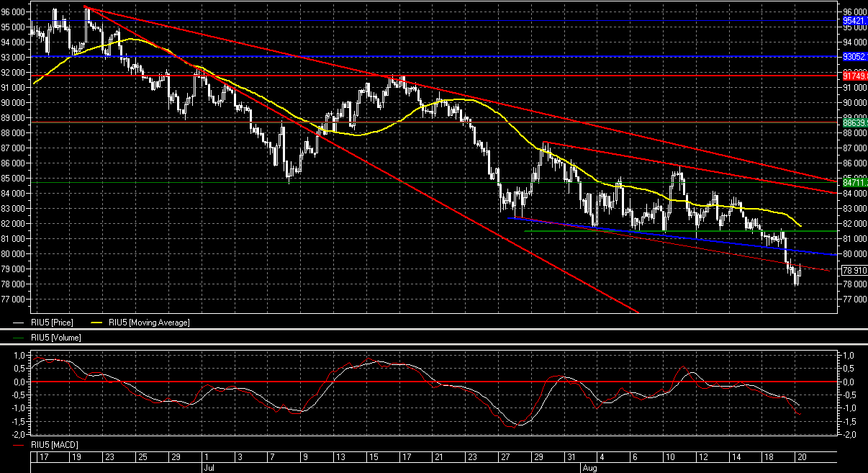Screen dimensions: 868x473
Task: Click the 96 000 label on right price scale
Action: [854, 12]
